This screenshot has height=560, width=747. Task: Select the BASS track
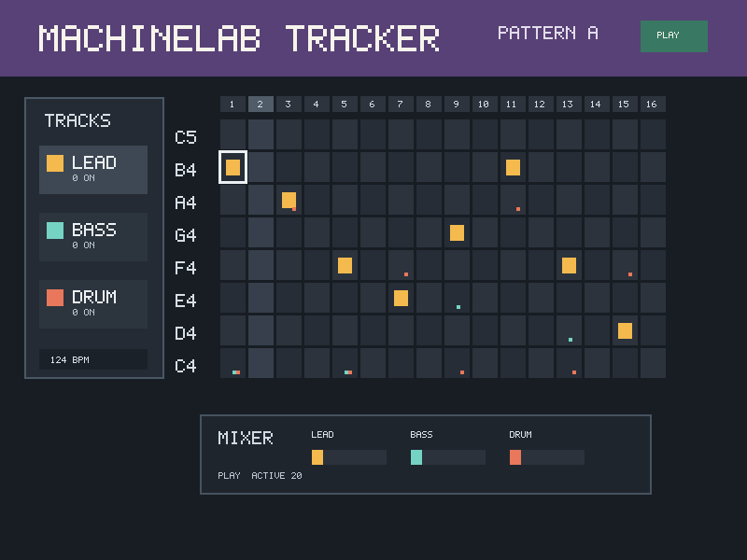pos(93,237)
